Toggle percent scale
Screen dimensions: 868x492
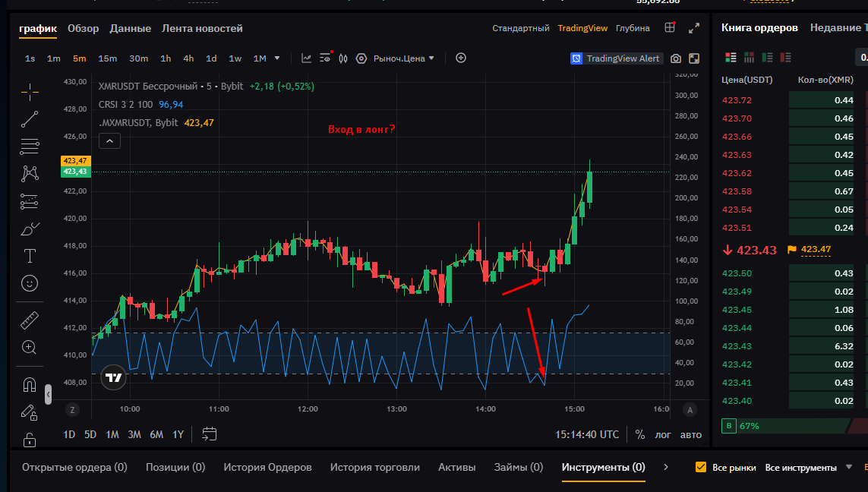[x=640, y=434]
